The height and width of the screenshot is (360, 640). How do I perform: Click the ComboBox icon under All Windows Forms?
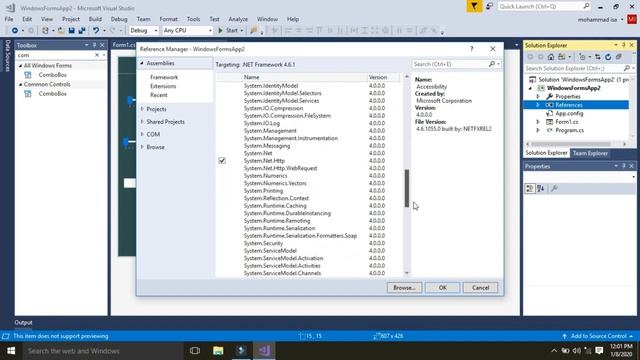pos(28,75)
